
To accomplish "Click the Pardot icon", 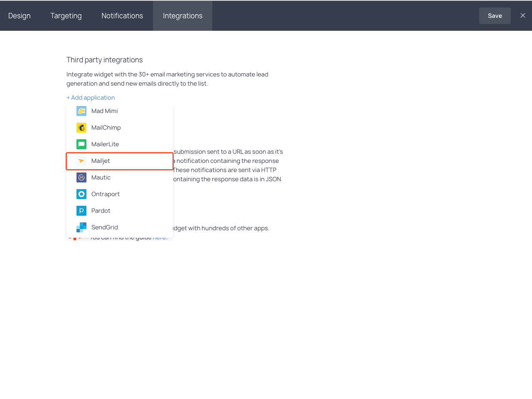I will coord(81,211).
